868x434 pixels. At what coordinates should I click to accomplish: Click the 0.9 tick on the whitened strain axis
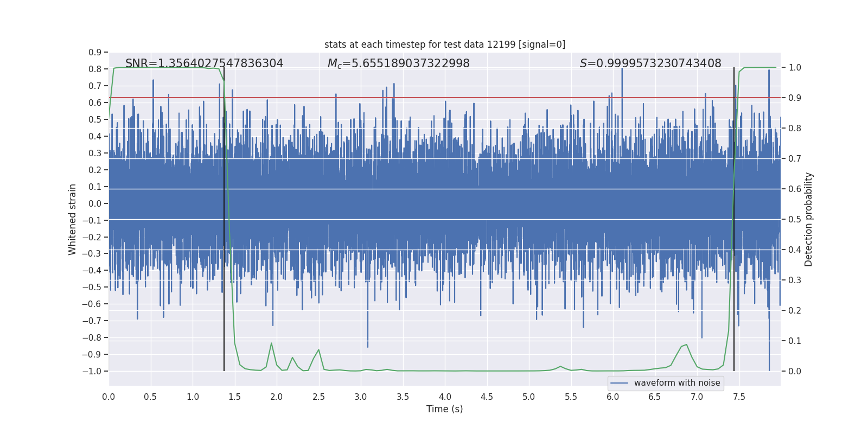[95, 52]
